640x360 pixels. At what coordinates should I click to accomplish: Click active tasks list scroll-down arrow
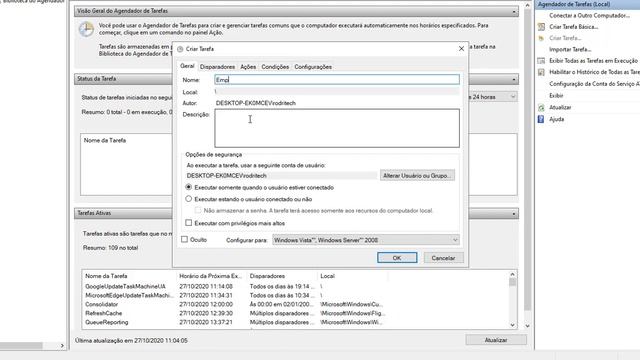(x=513, y=325)
